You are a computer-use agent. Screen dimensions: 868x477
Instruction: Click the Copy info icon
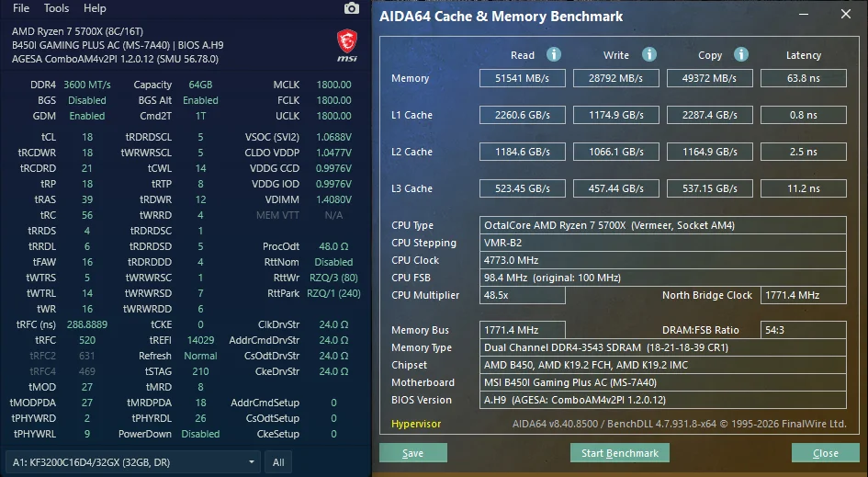(x=741, y=54)
